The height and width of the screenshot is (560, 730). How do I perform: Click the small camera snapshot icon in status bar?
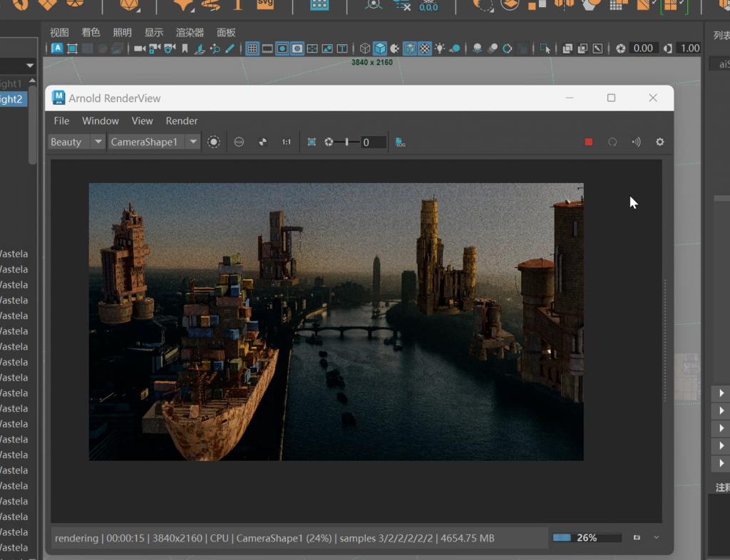point(637,538)
